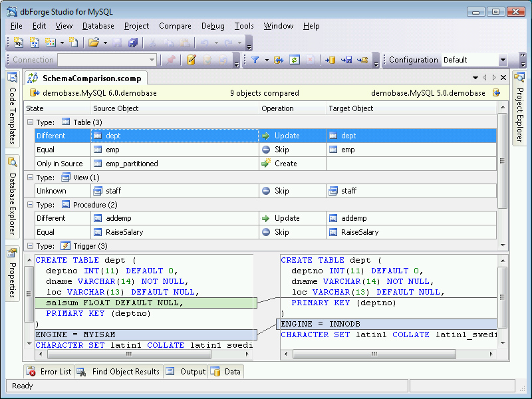Click the Open folder icon
The height and width of the screenshot is (399, 532).
(93, 43)
